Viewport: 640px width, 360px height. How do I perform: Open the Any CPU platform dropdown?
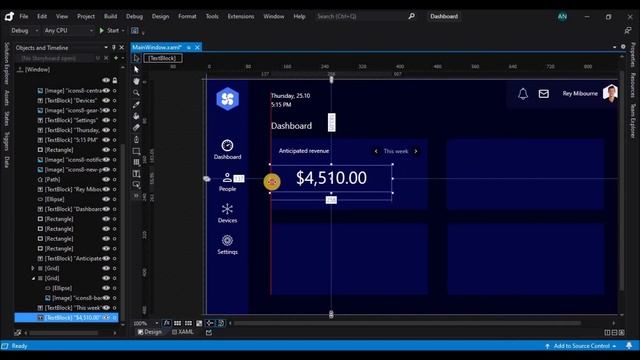(91, 31)
